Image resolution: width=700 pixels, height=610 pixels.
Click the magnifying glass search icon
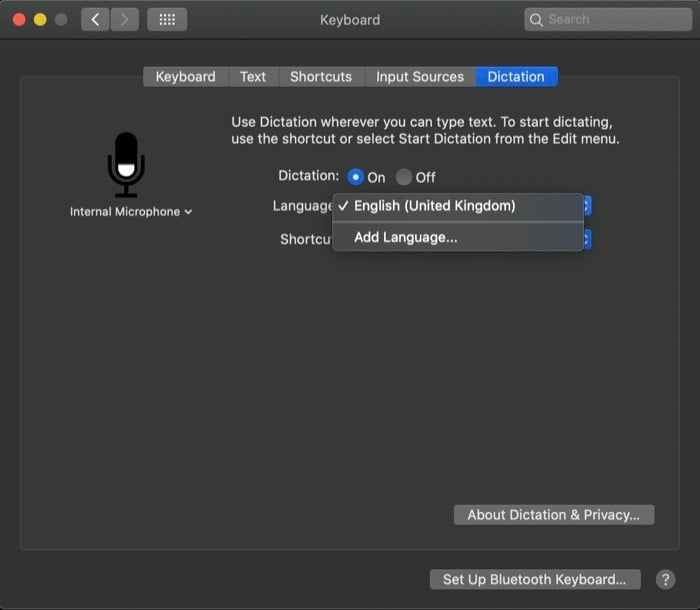(x=536, y=20)
